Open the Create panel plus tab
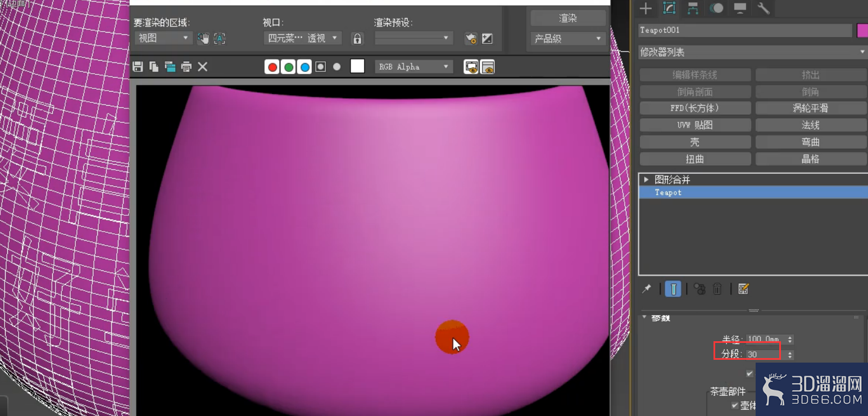This screenshot has height=416, width=868. tap(646, 8)
